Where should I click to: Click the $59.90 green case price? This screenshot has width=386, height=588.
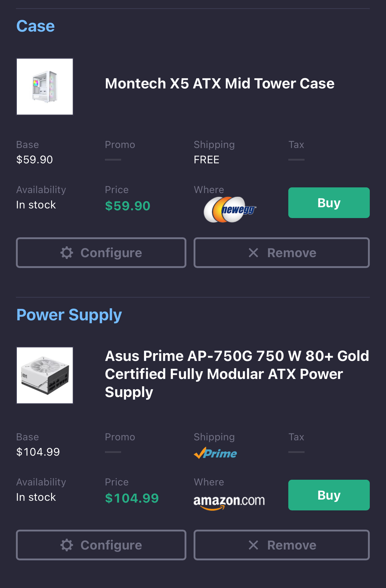click(127, 206)
